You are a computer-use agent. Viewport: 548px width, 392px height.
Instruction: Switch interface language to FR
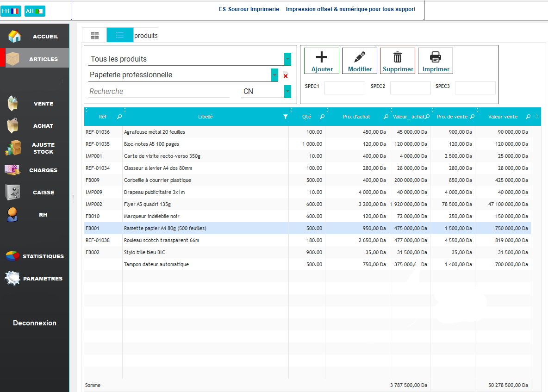pos(11,10)
